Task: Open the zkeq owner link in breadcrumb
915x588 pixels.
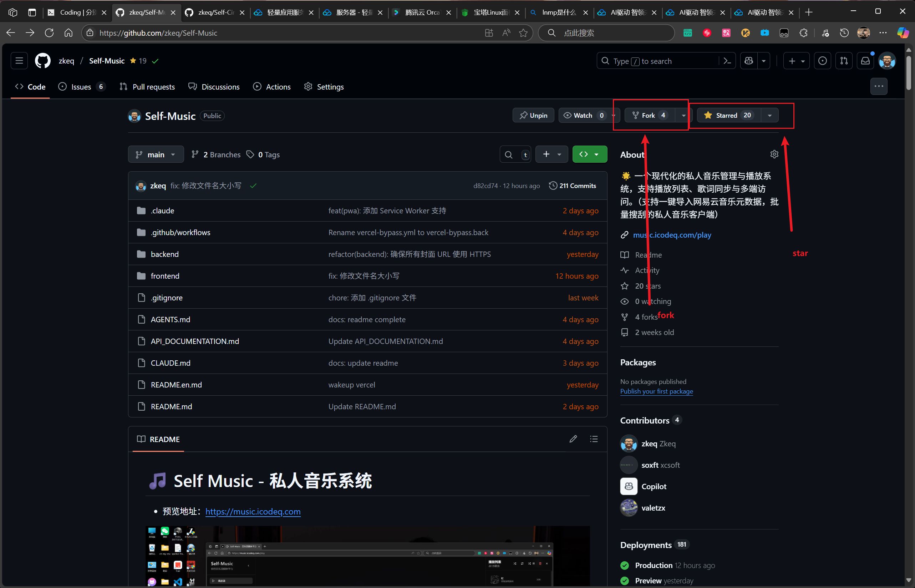Action: click(66, 61)
